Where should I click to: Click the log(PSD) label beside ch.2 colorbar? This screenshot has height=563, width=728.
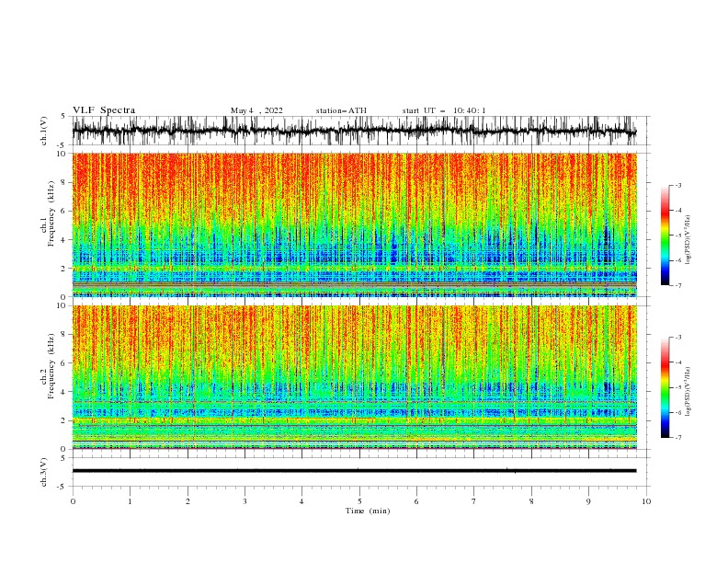point(688,393)
